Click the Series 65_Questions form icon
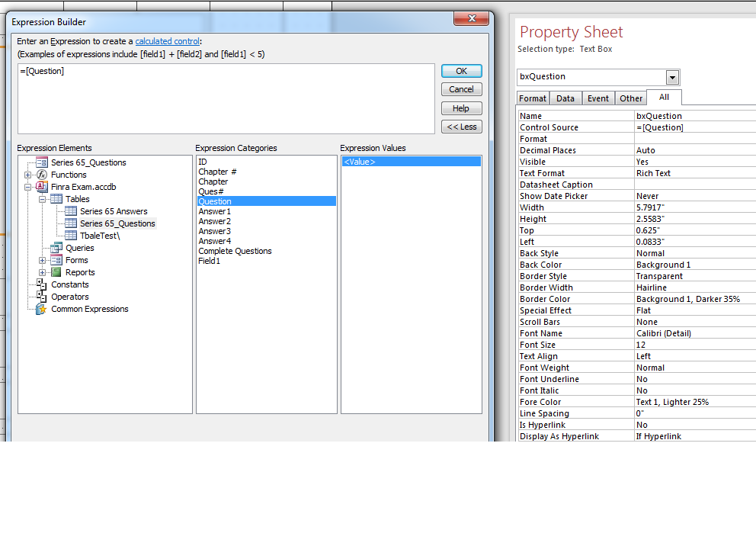This screenshot has height=546, width=756. point(42,162)
